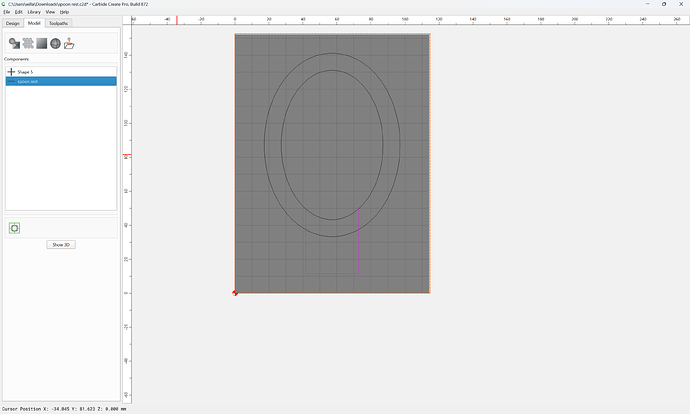
Task: Close the Carbide Create window
Action: [x=681, y=4]
